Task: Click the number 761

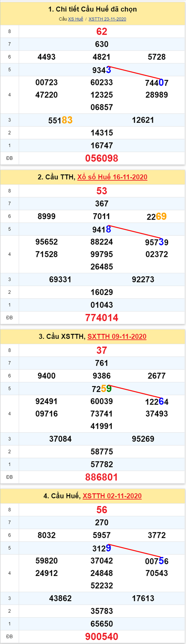Action: click(x=102, y=363)
